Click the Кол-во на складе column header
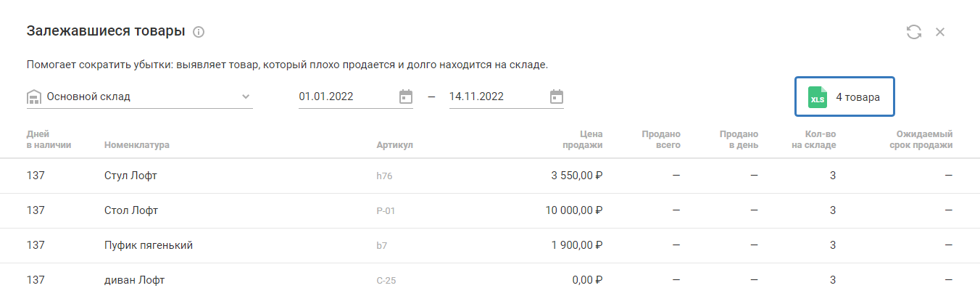The width and height of the screenshot is (980, 296). (820, 139)
